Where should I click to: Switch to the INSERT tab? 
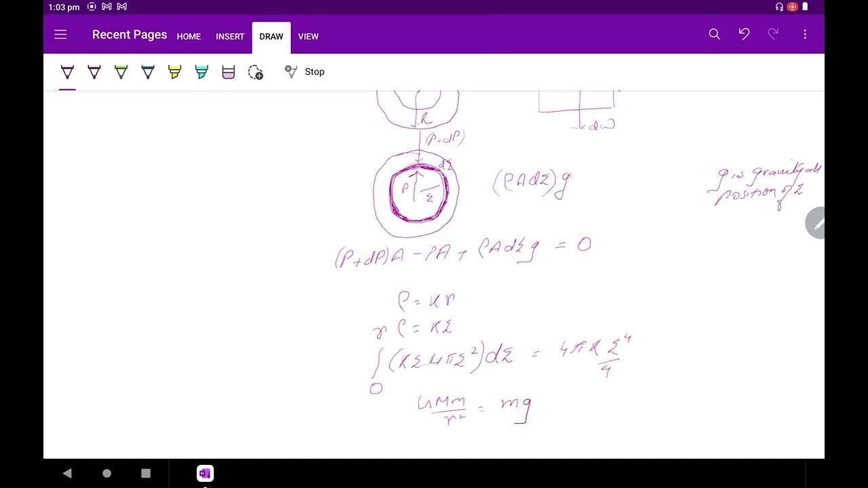(230, 37)
